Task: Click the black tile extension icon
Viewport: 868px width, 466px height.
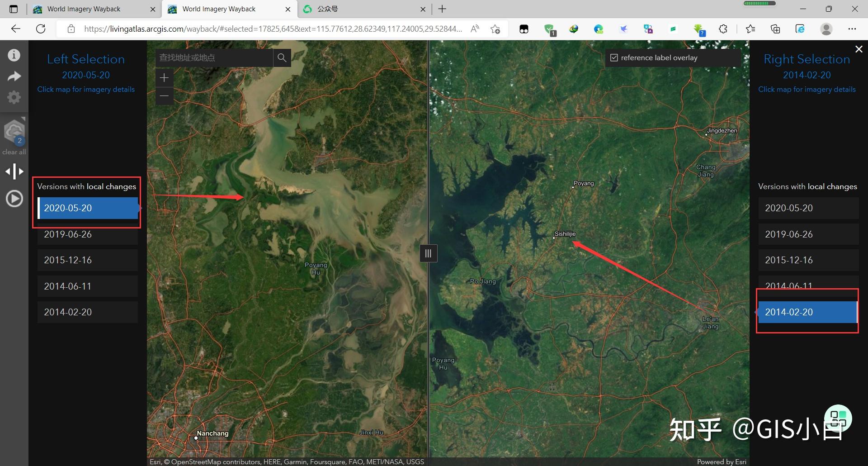Action: 524,29
